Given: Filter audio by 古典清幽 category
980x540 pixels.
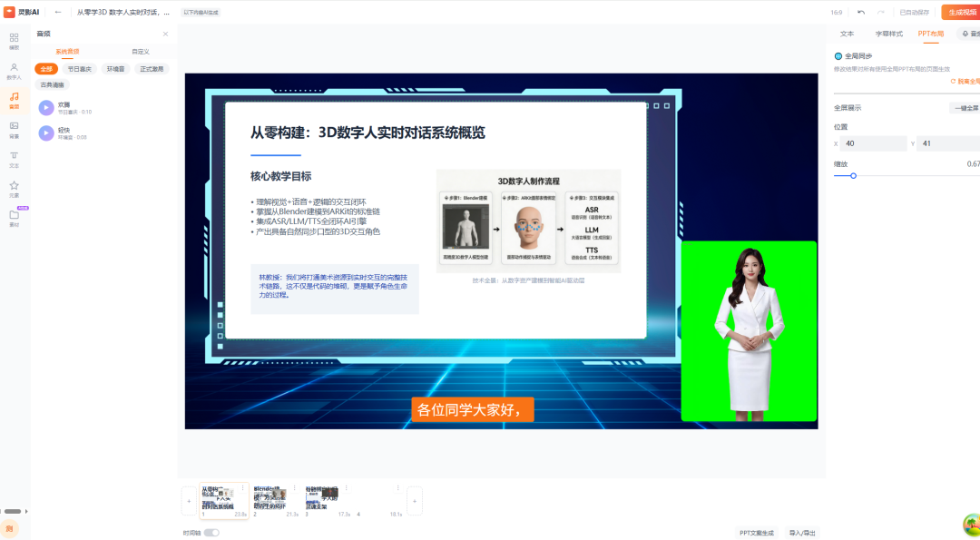Looking at the screenshot, I should click(53, 85).
